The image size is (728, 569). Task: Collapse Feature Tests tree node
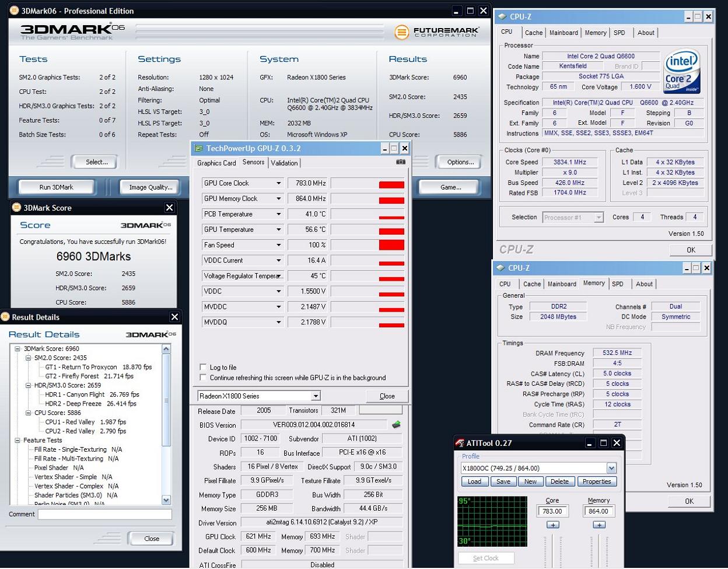pos(17,440)
